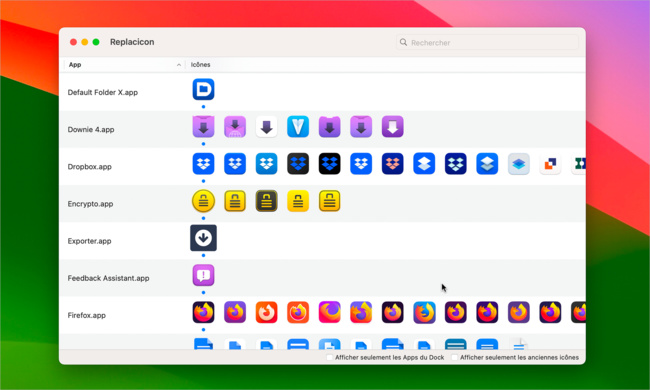Select the blue V-shaped Downie icon

point(298,126)
